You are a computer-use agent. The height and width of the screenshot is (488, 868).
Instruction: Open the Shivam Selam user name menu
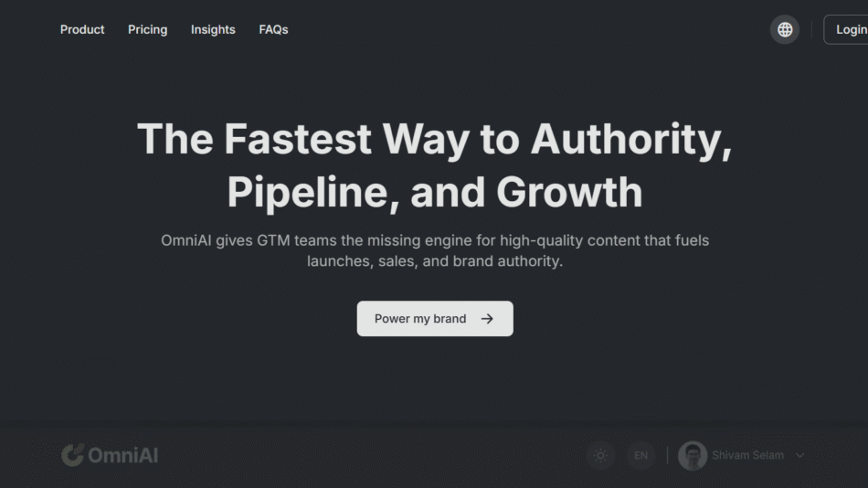(x=747, y=455)
